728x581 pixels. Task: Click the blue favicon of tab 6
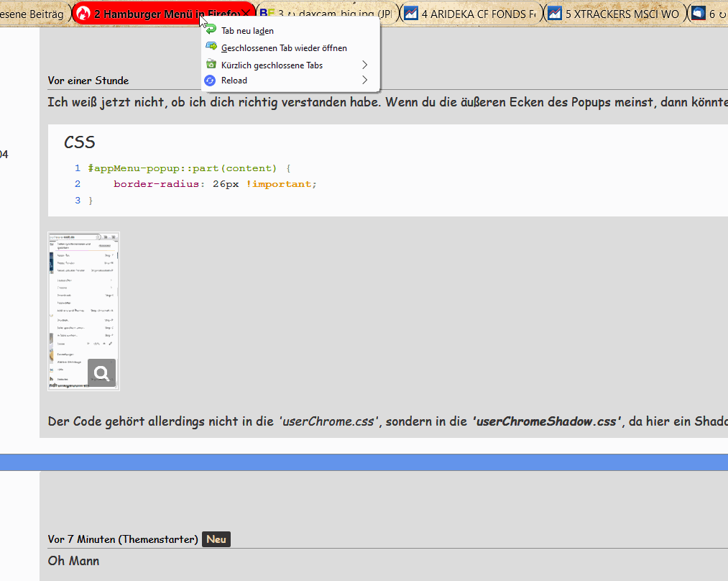click(698, 13)
